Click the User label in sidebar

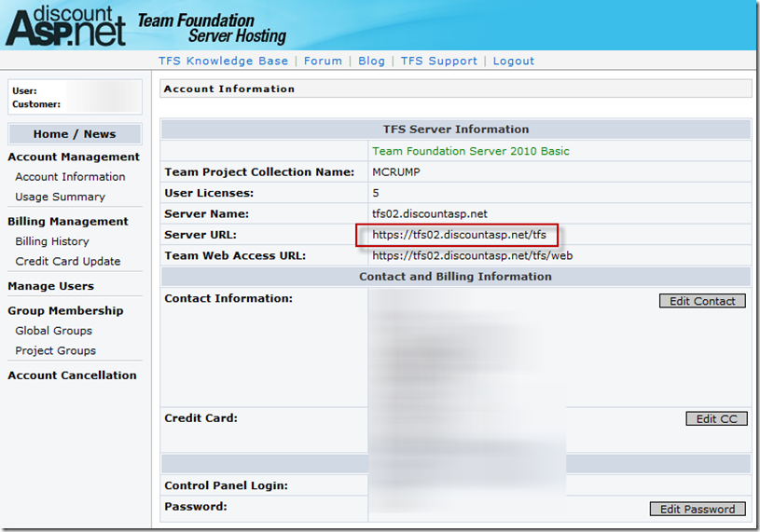click(24, 91)
